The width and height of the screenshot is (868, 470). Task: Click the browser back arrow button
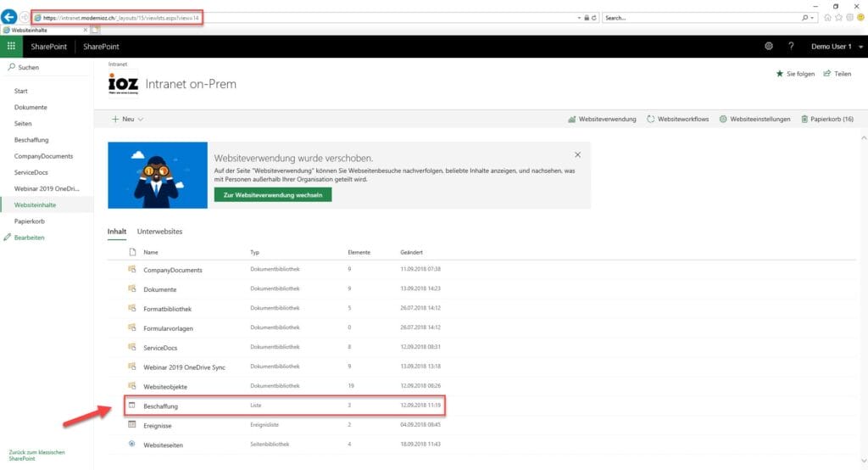pyautogui.click(x=10, y=17)
